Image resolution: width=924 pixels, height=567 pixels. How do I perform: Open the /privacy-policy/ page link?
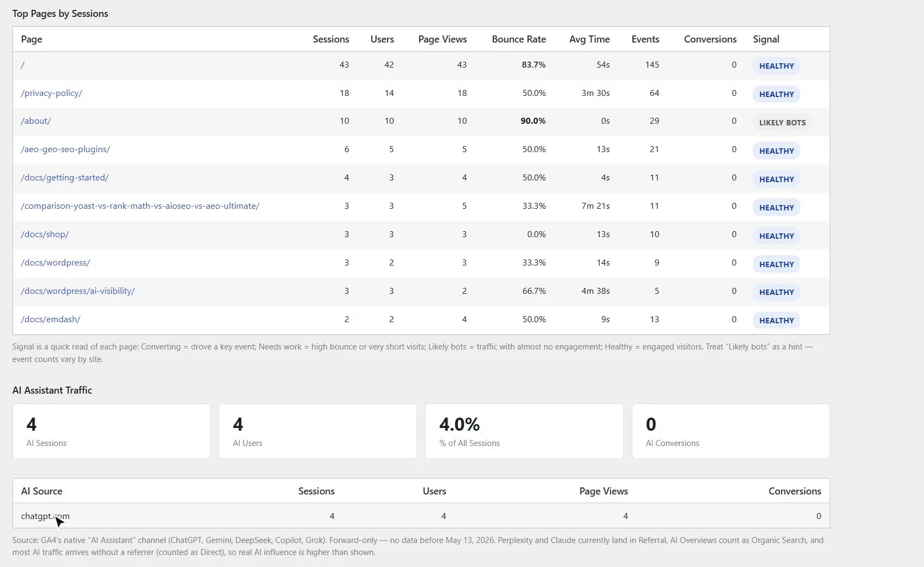pyautogui.click(x=51, y=93)
